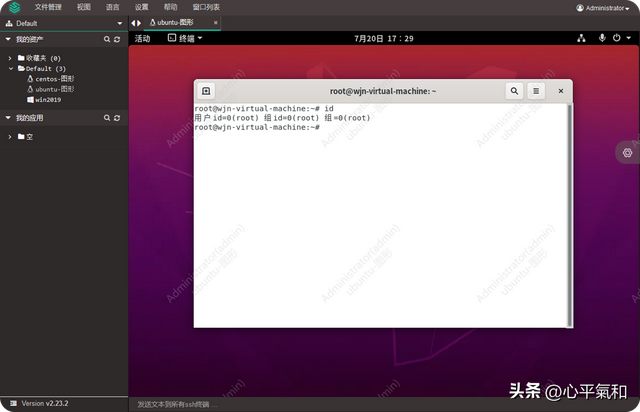Image resolution: width=640 pixels, height=412 pixels.
Task: Close the terminal window
Action: [x=561, y=91]
